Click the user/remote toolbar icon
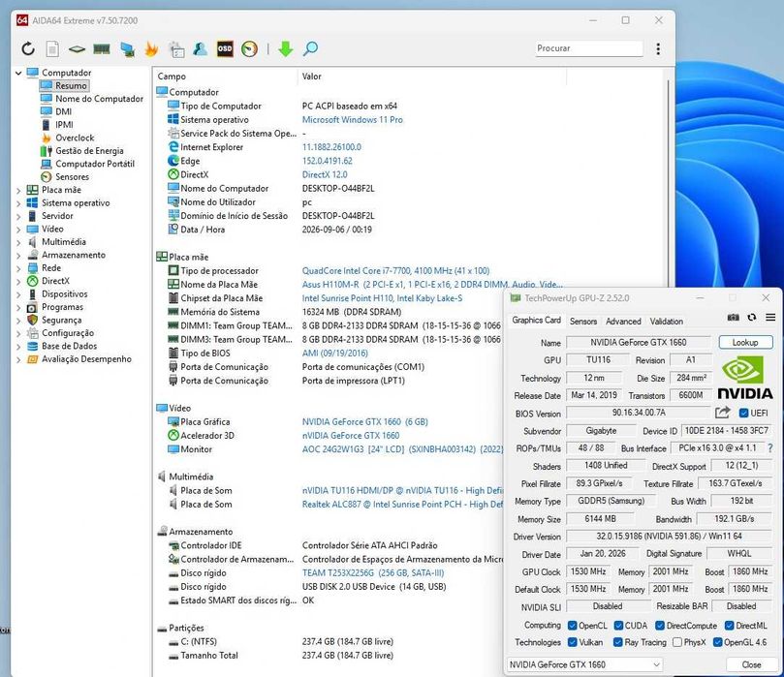784x677 pixels. click(200, 49)
